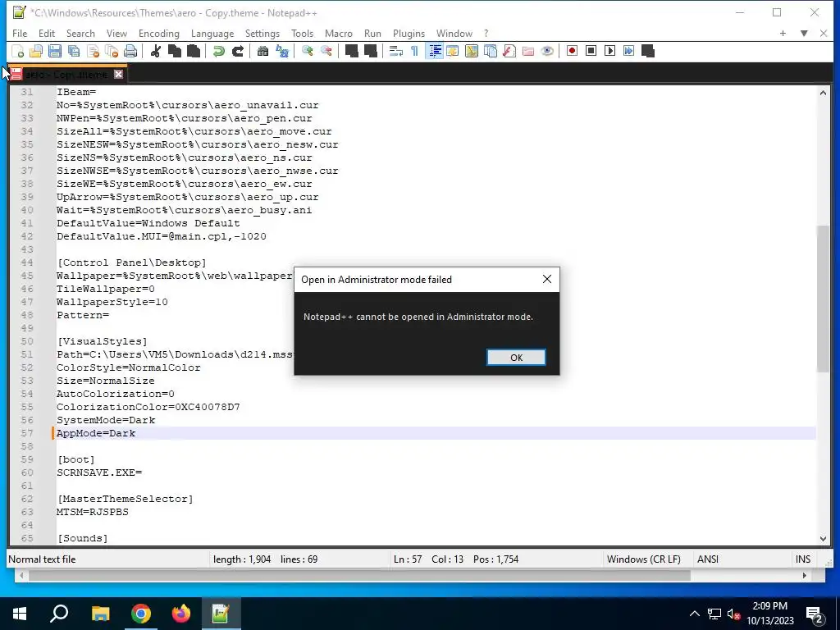The image size is (840, 630).
Task: Click the editor scroll up arrow
Action: [823, 93]
